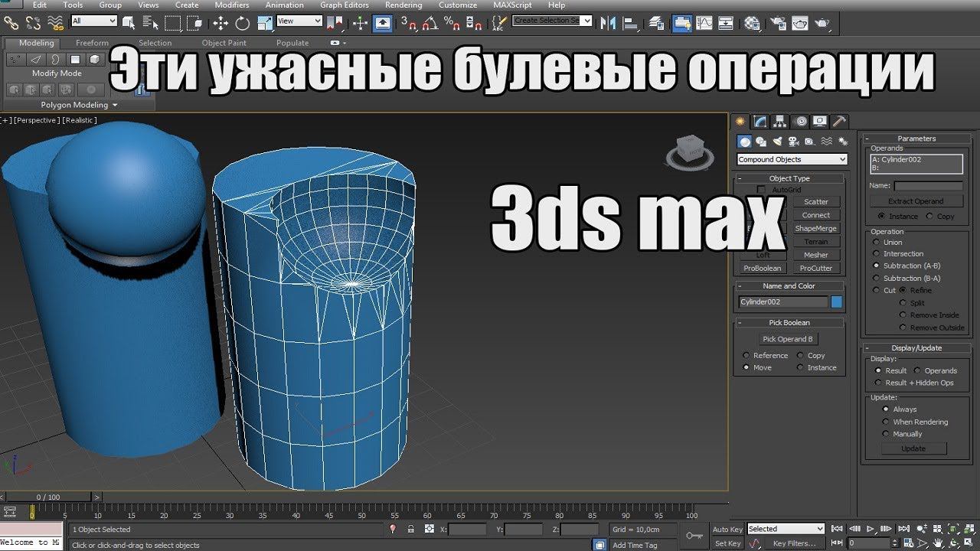Select the Union operation radio button

point(877,243)
